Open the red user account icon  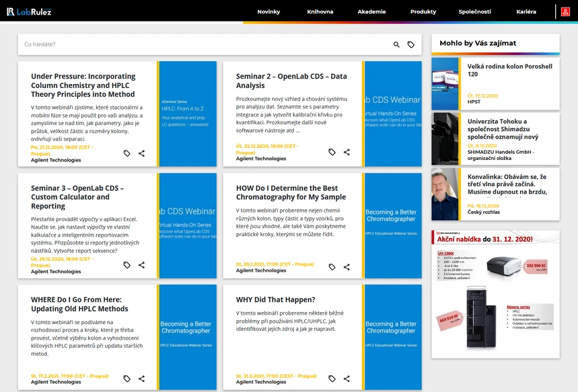click(x=565, y=12)
